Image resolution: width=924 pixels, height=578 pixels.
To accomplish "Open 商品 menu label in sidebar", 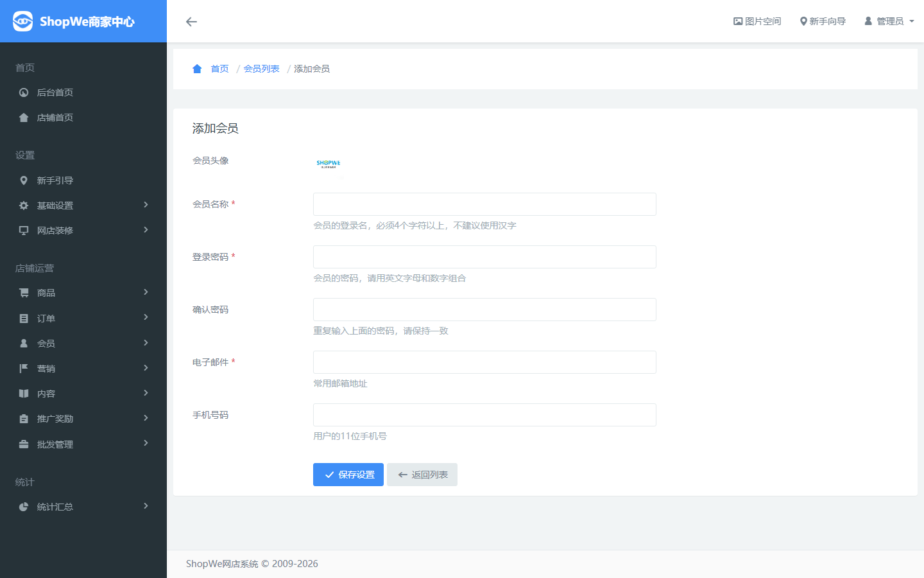I will tap(46, 293).
